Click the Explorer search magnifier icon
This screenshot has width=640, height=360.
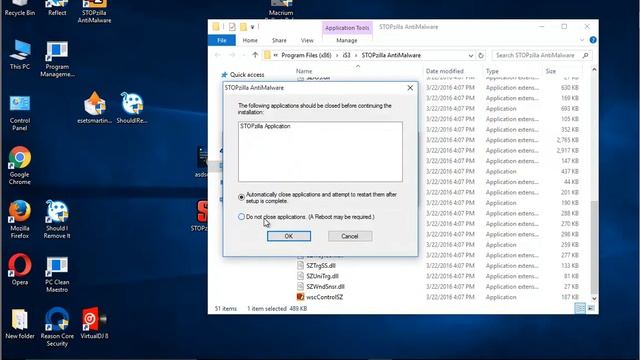586,55
